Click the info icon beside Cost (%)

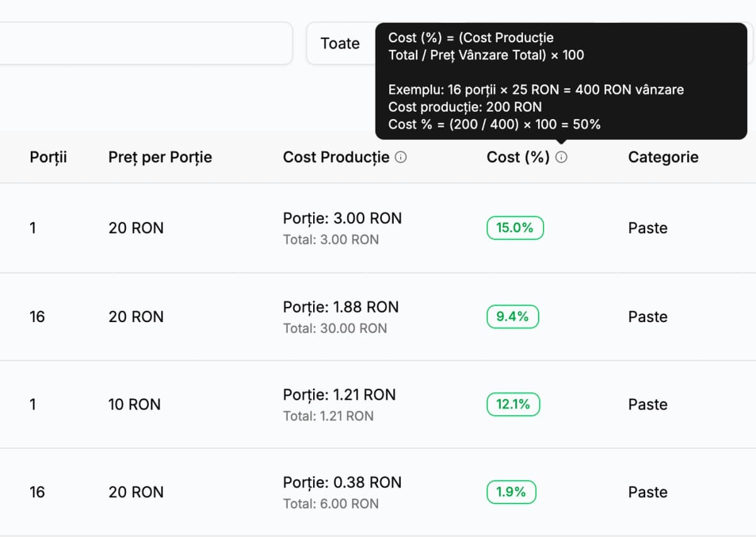[562, 158]
